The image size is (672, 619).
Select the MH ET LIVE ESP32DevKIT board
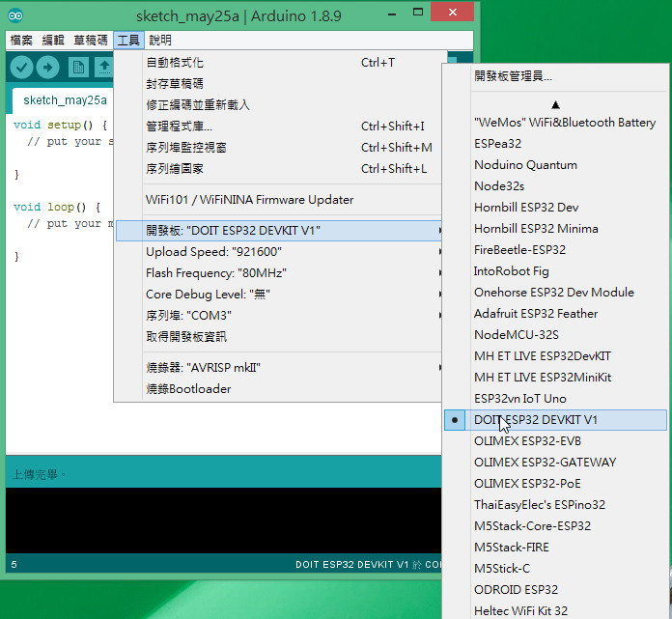click(x=556, y=355)
